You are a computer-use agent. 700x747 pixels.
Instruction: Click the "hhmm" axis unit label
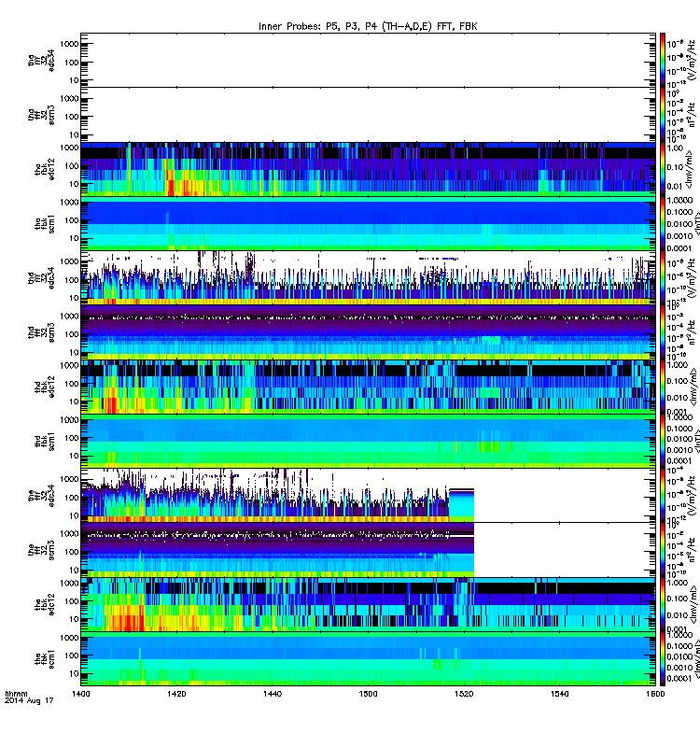[16, 694]
